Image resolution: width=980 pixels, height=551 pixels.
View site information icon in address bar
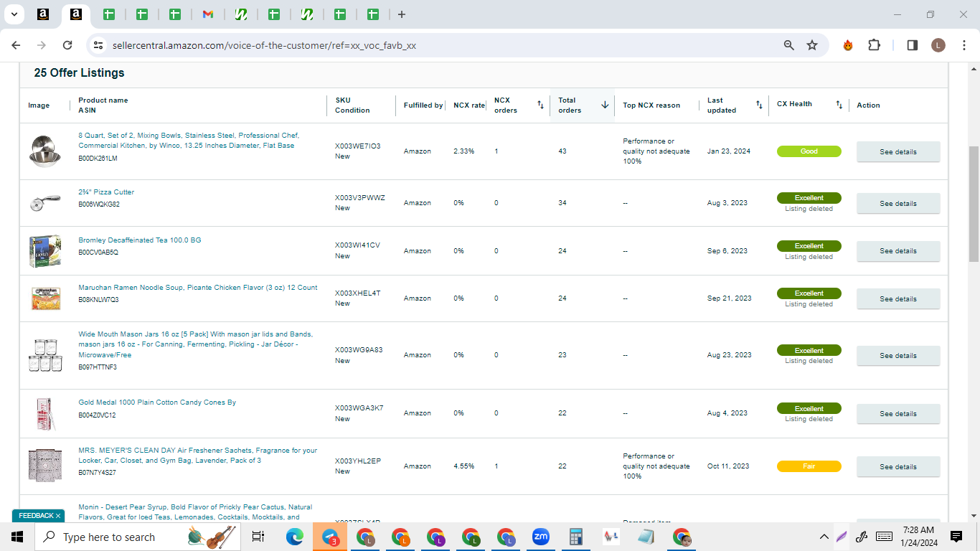click(x=98, y=45)
